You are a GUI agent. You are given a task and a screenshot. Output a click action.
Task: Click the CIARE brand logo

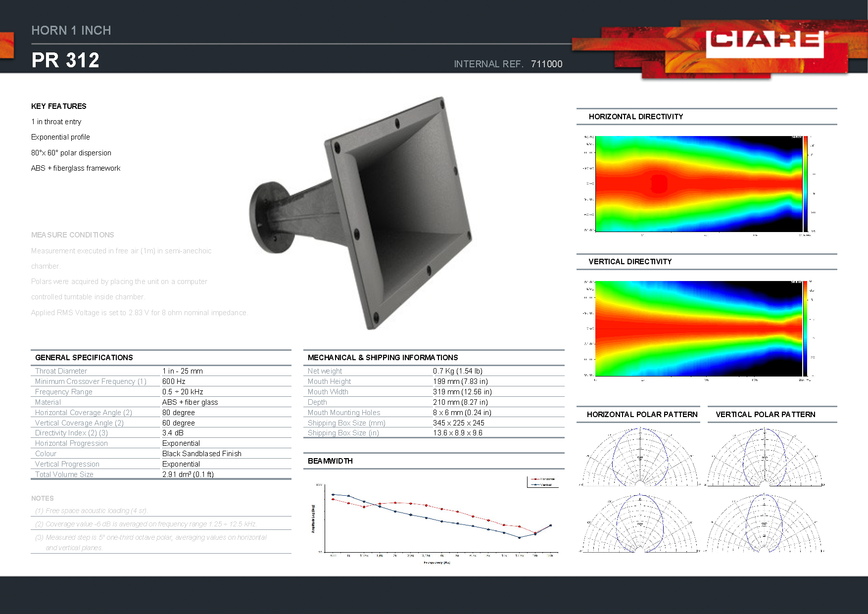click(x=765, y=44)
